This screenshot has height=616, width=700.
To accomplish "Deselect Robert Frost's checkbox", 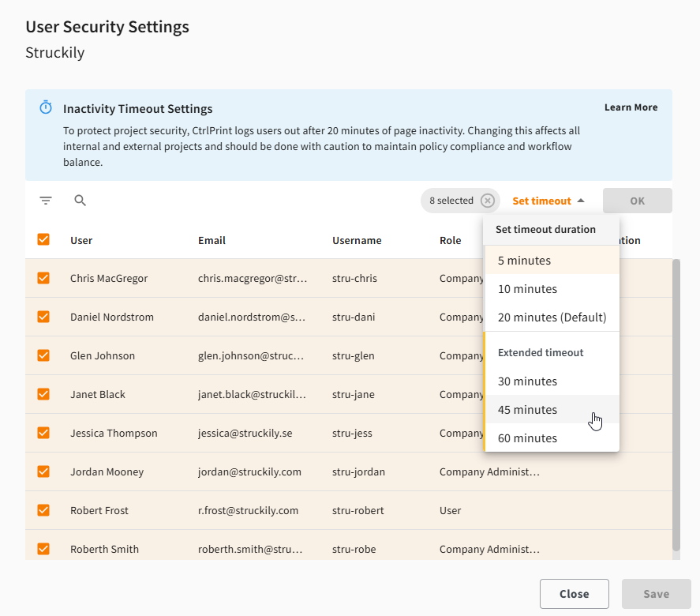I will point(43,510).
